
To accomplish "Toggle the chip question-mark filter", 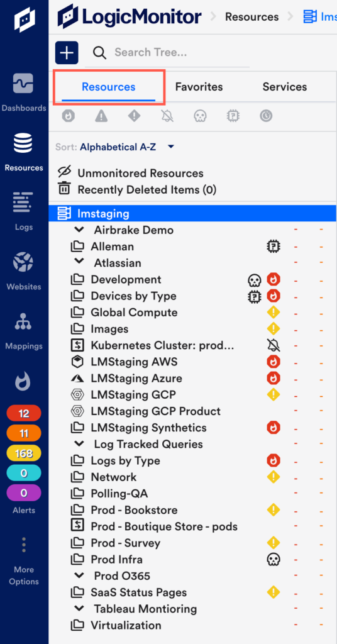I will tap(233, 116).
